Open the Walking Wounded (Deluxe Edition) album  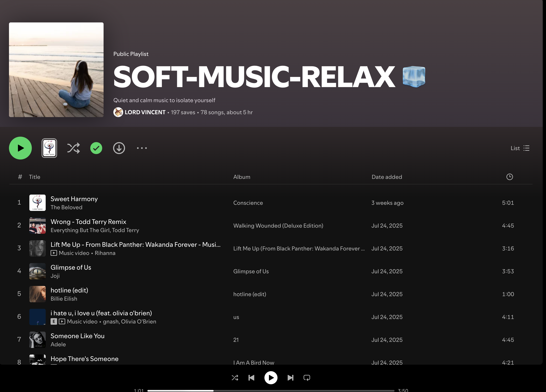click(x=278, y=226)
